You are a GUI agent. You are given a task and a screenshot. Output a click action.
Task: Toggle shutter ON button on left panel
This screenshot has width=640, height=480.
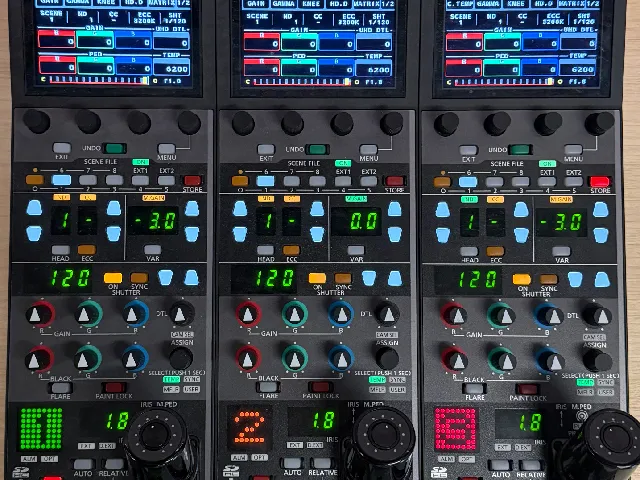pyautogui.click(x=113, y=278)
